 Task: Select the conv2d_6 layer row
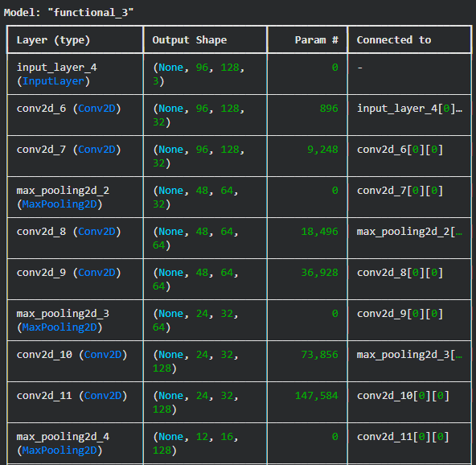[240, 115]
